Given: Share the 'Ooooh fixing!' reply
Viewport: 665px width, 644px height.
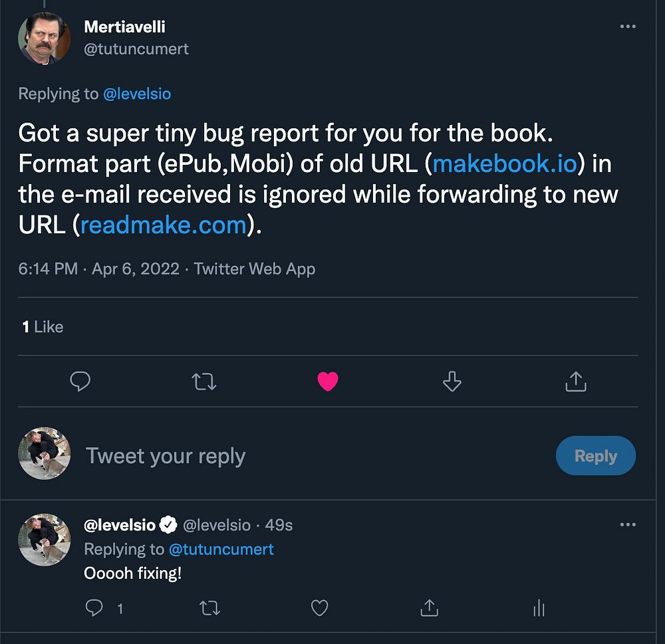Looking at the screenshot, I should (x=429, y=607).
